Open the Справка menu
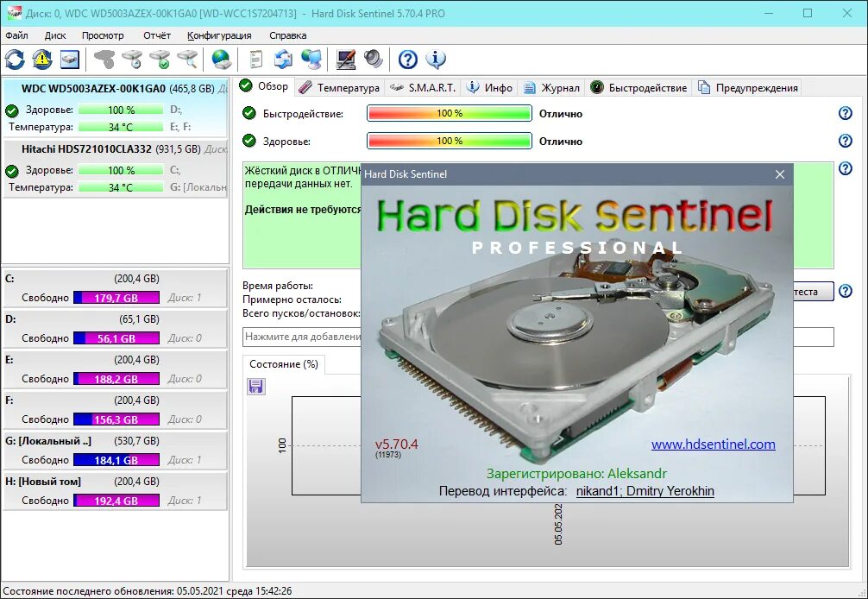Image resolution: width=868 pixels, height=599 pixels. (288, 35)
